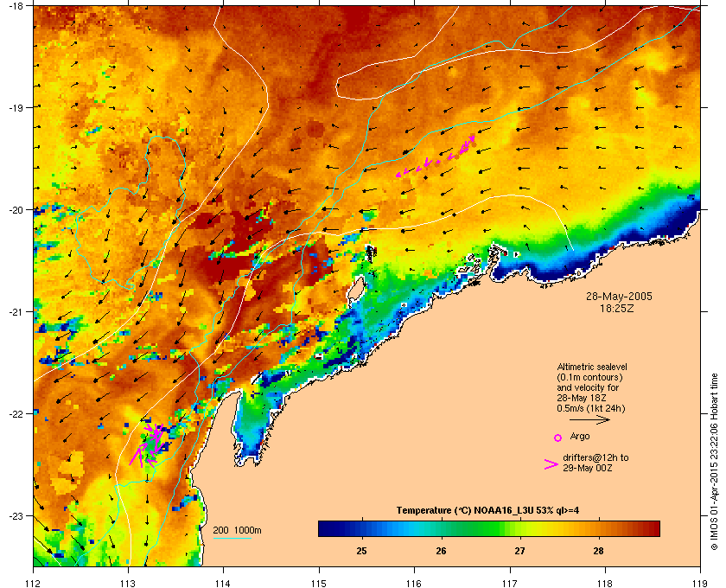Click the IMOS copyright vertical text
The image size is (726, 588).
[x=714, y=463]
